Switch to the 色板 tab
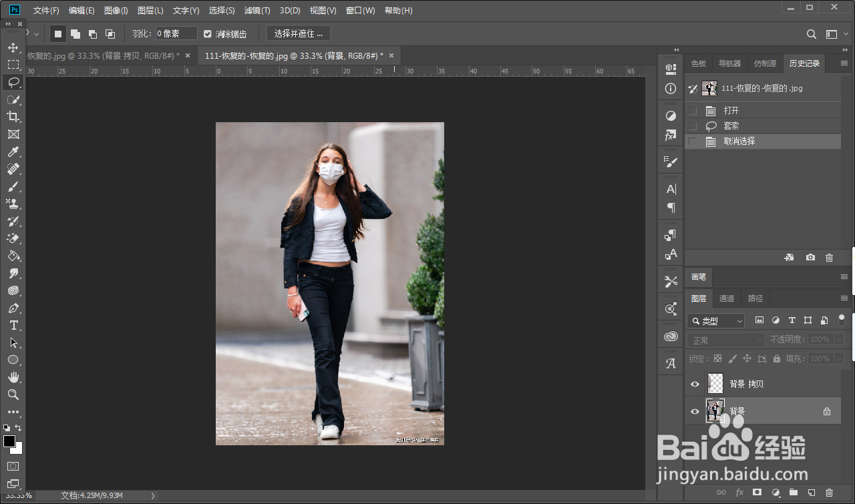The image size is (855, 504). tap(699, 63)
